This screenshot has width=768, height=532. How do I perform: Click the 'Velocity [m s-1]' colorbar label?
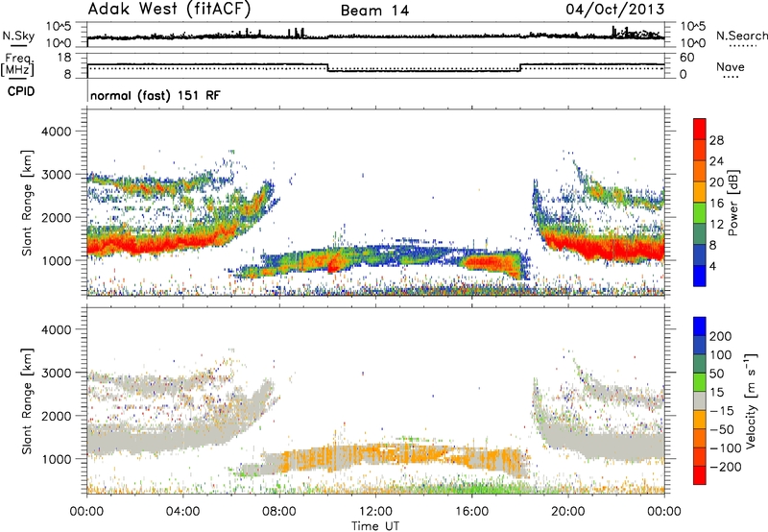[x=751, y=400]
